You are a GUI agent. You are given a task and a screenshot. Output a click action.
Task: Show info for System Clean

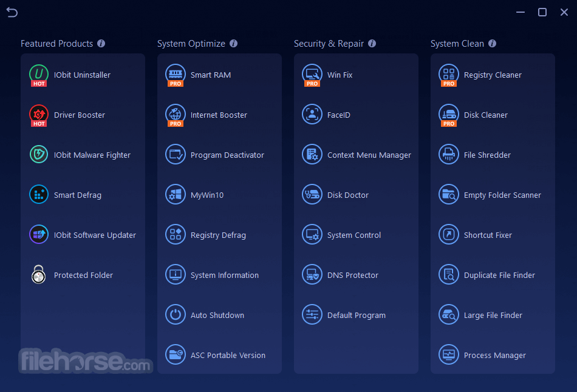(492, 44)
